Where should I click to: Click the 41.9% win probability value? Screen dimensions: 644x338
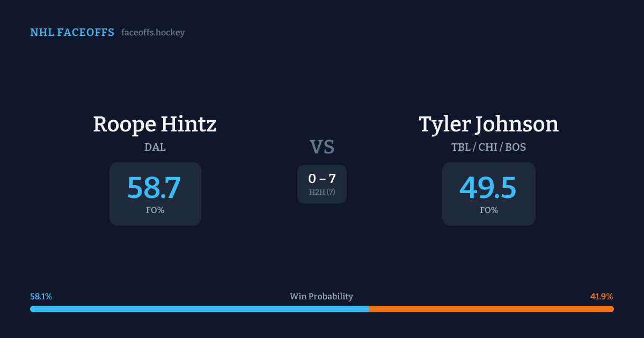coord(602,297)
